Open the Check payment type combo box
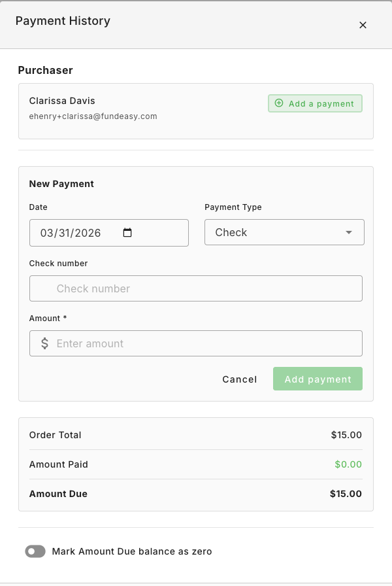Image resolution: width=392 pixels, height=586 pixels. 284,232
